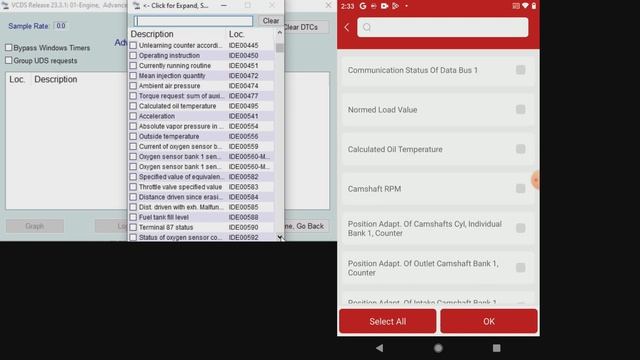Viewport: 640px width, 360px height.
Task: Click the Sample Rate value field
Action: (x=61, y=26)
